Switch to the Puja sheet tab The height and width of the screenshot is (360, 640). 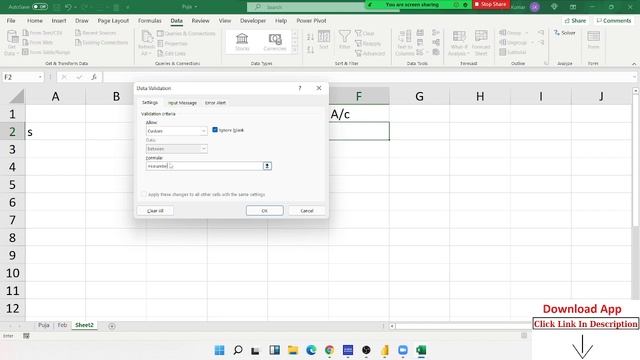click(x=44, y=325)
